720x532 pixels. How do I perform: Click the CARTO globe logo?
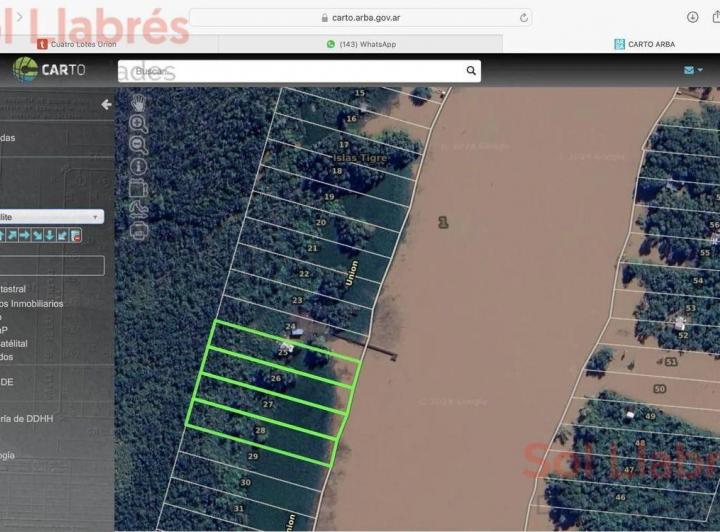pyautogui.click(x=26, y=70)
